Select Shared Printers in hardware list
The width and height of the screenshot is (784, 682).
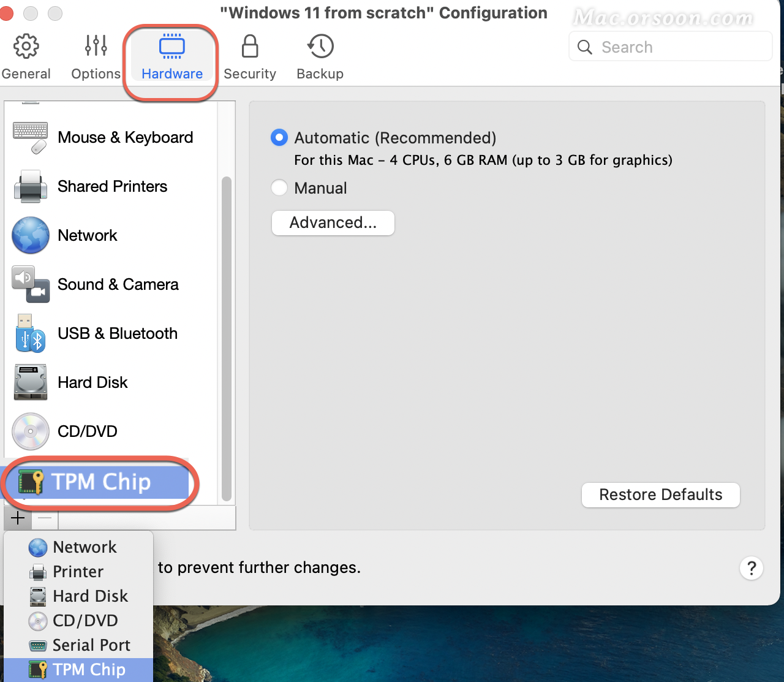pos(110,186)
